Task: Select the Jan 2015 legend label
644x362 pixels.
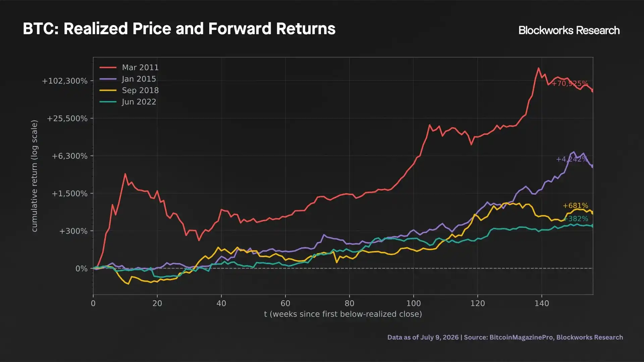Action: [139, 79]
